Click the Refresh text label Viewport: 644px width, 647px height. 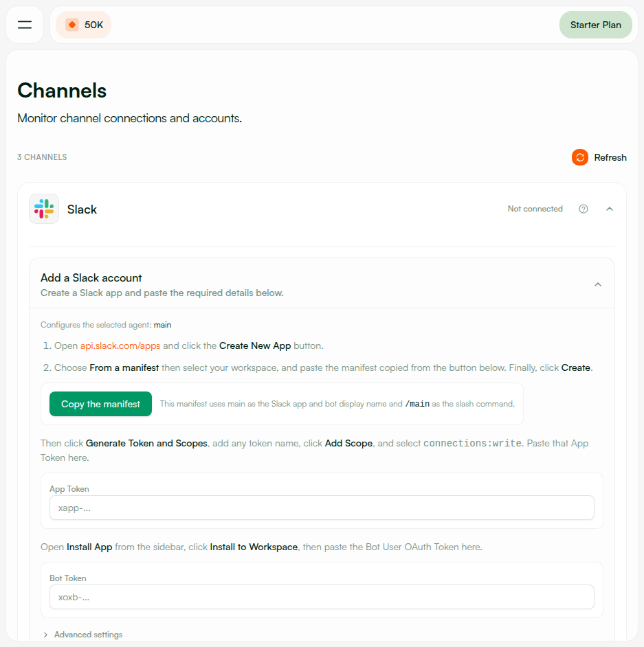(x=612, y=157)
